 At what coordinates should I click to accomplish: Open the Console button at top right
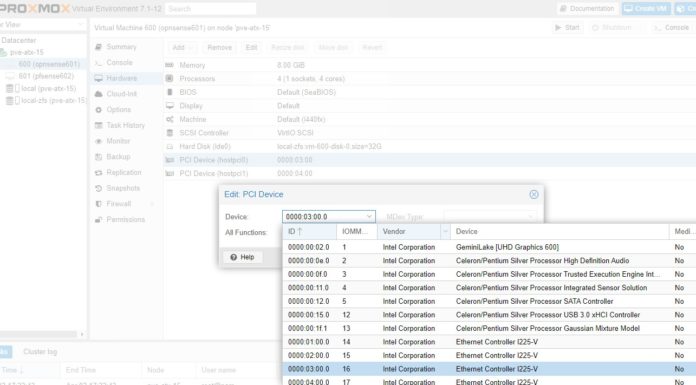point(672,28)
